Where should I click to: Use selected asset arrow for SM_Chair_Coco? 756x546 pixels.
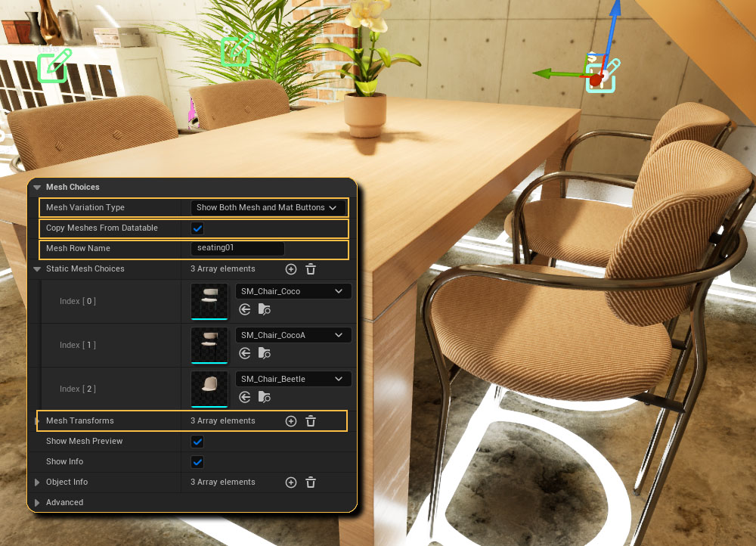244,309
